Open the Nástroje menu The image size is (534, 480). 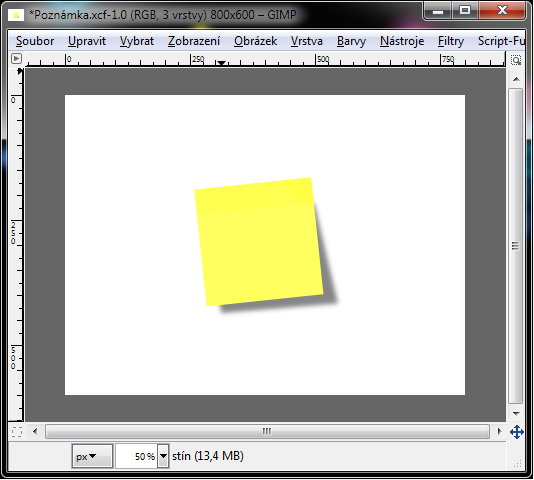coord(402,41)
